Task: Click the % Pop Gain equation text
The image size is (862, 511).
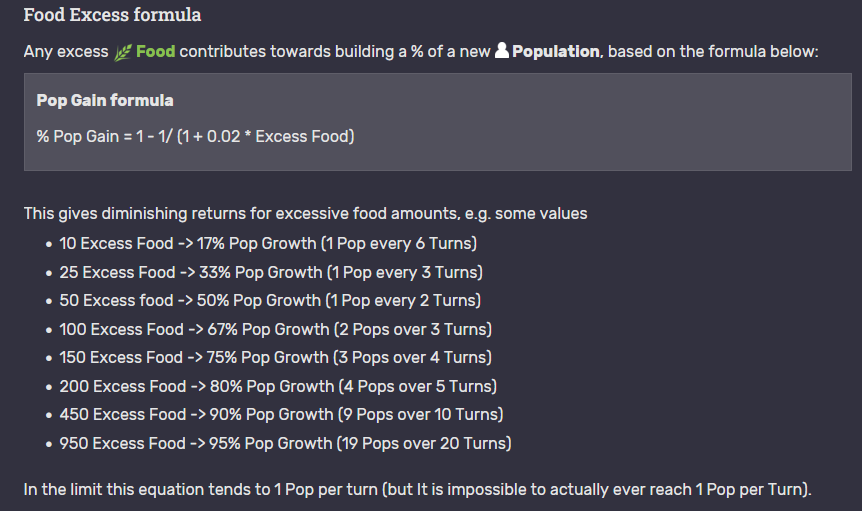Action: coord(195,136)
